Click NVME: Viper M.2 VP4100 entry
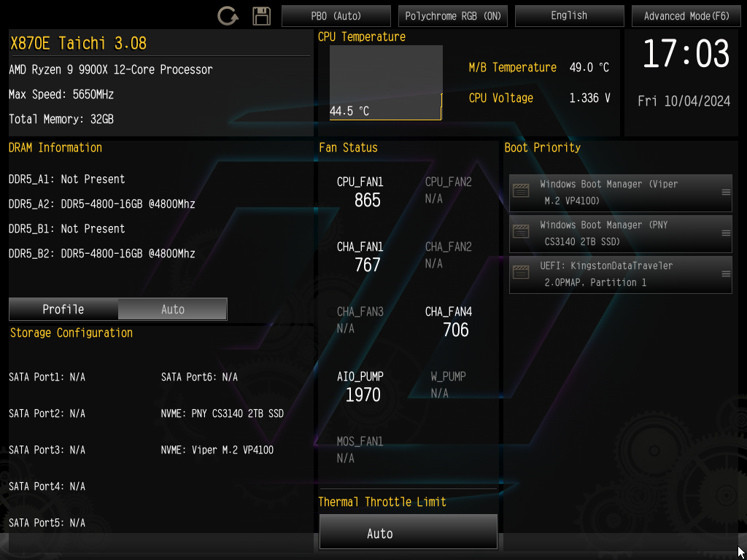The width and height of the screenshot is (747, 560). pyautogui.click(x=217, y=450)
